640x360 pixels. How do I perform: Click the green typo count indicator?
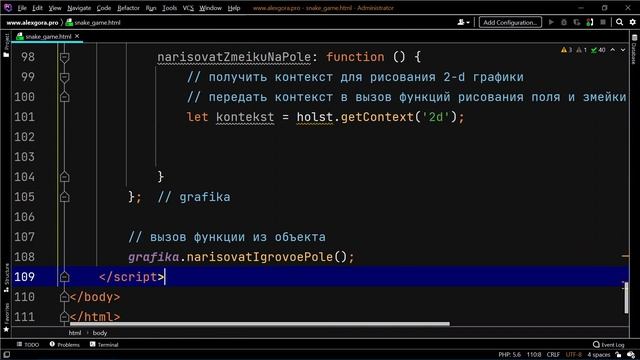(598, 50)
